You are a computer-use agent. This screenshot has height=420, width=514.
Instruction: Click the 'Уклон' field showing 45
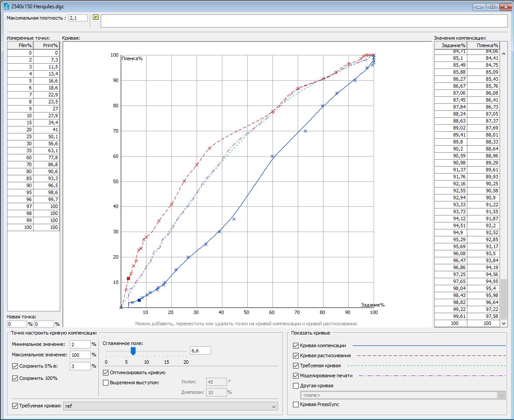point(216,382)
